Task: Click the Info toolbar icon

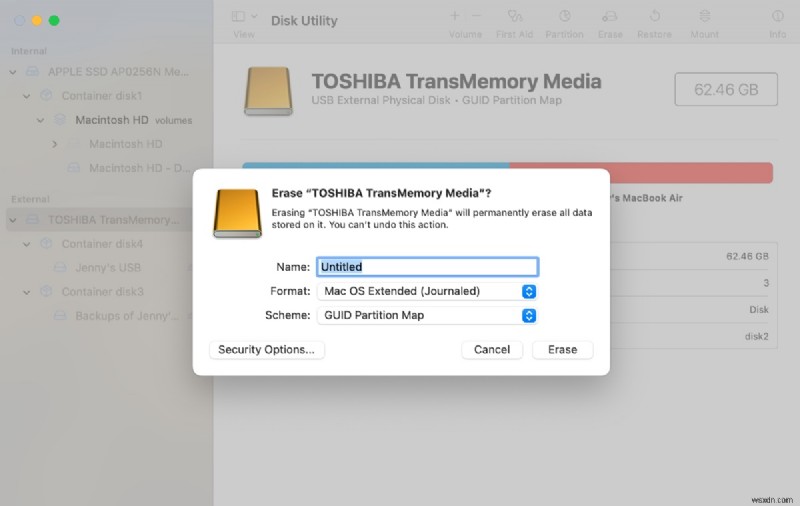Action: (x=778, y=16)
